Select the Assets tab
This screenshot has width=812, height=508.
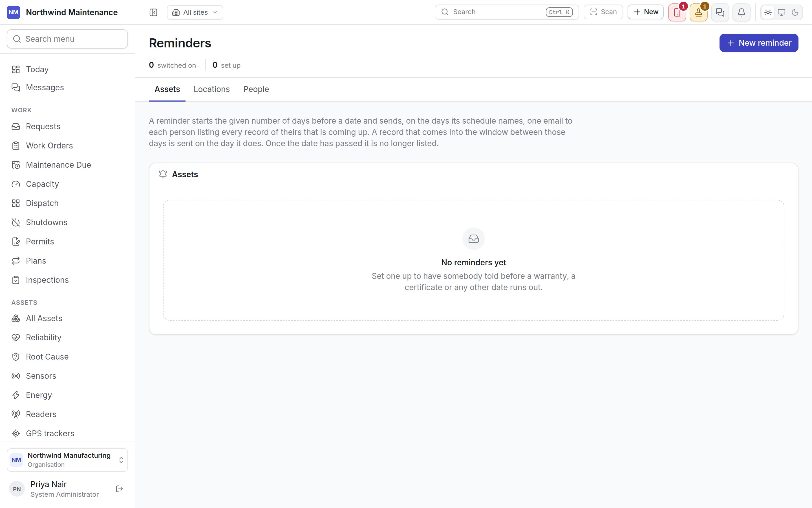point(167,89)
